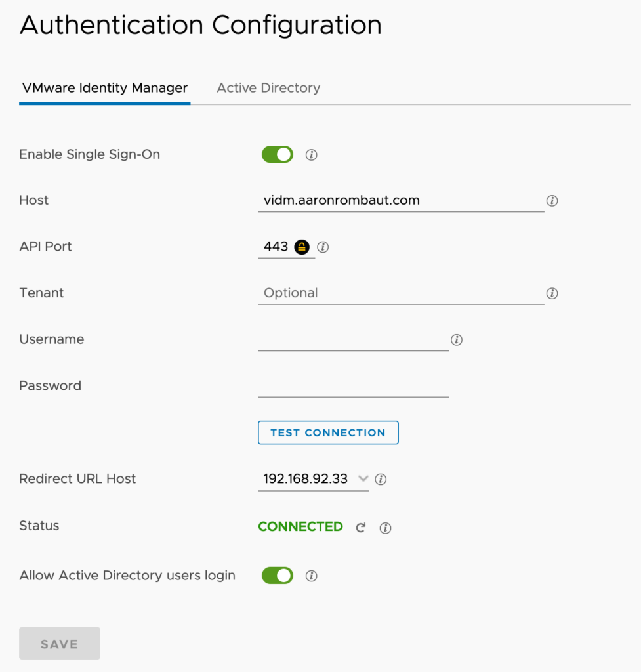Click the Save button
The height and width of the screenshot is (672, 641).
point(60,644)
